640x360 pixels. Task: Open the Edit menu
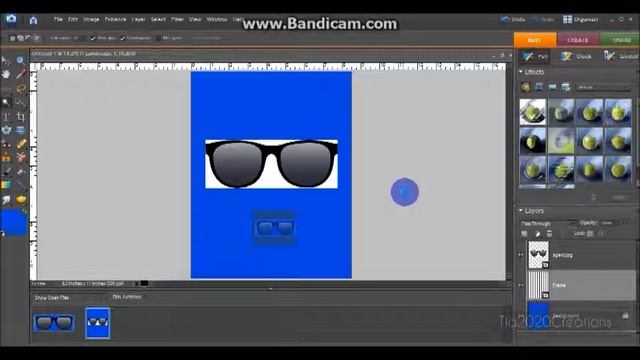[x=73, y=19]
